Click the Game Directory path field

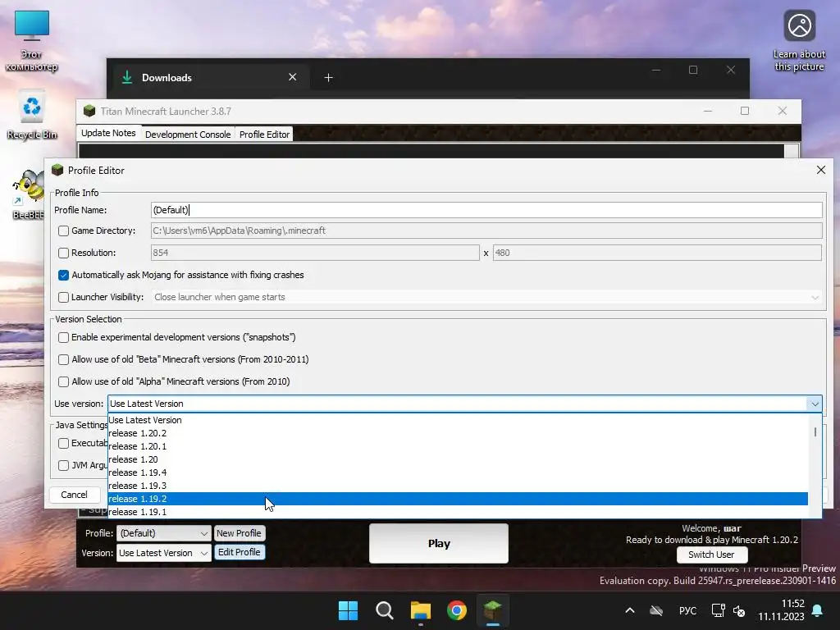[486, 231]
